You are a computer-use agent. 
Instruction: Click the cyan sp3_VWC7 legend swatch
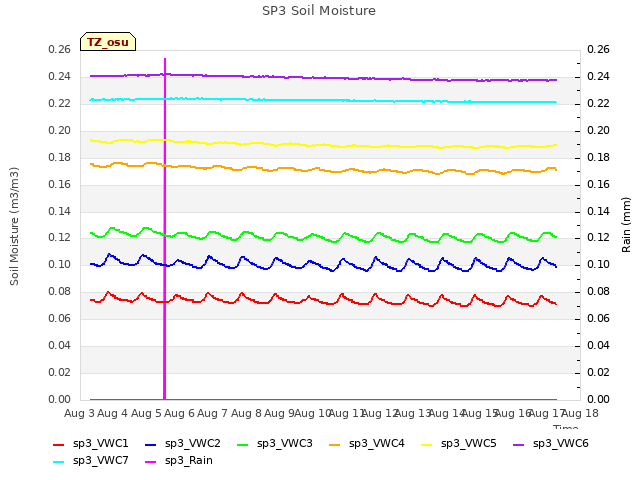click(59, 462)
